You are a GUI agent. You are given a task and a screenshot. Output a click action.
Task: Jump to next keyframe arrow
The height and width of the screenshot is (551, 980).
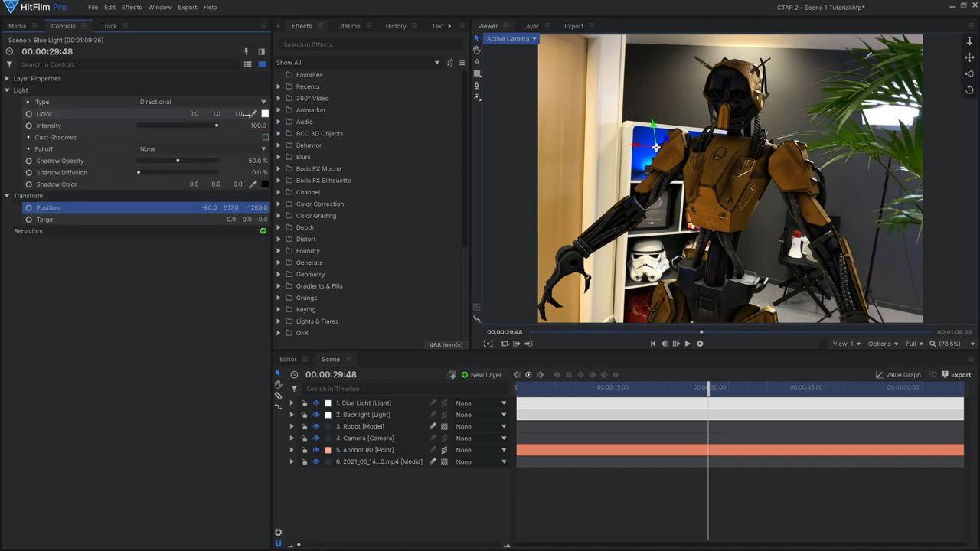point(540,375)
